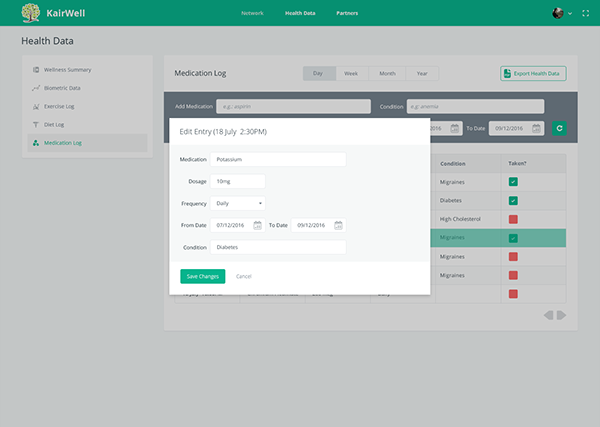Switch to the Week view tab
Screen dimensions: 600x427
click(351, 73)
